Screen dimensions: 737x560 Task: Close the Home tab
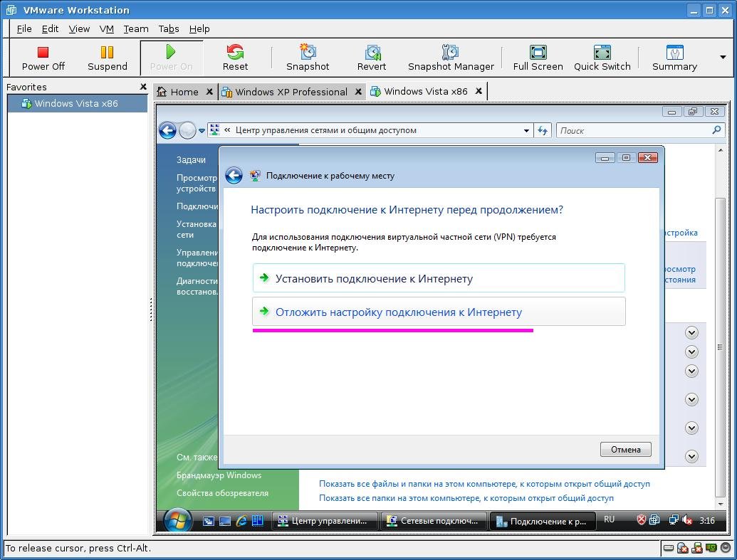(209, 92)
